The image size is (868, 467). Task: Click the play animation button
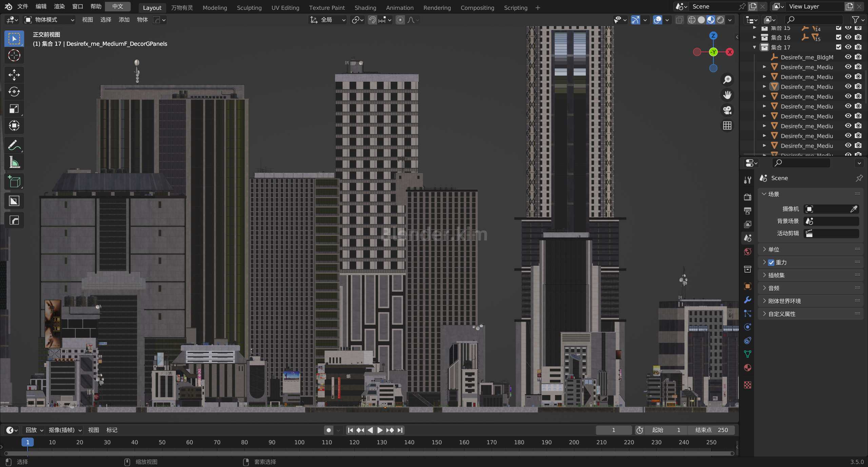[x=380, y=430]
